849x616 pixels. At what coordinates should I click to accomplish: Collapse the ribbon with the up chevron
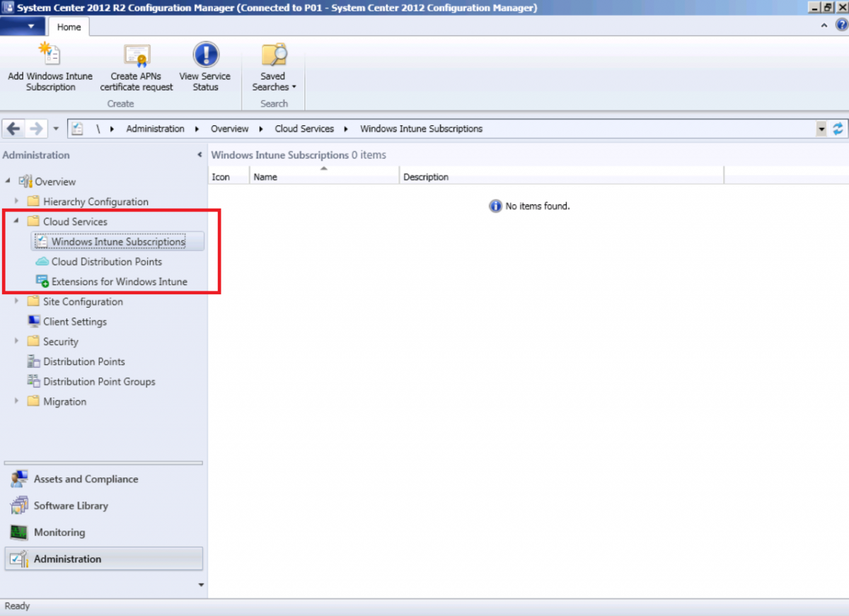click(x=825, y=26)
